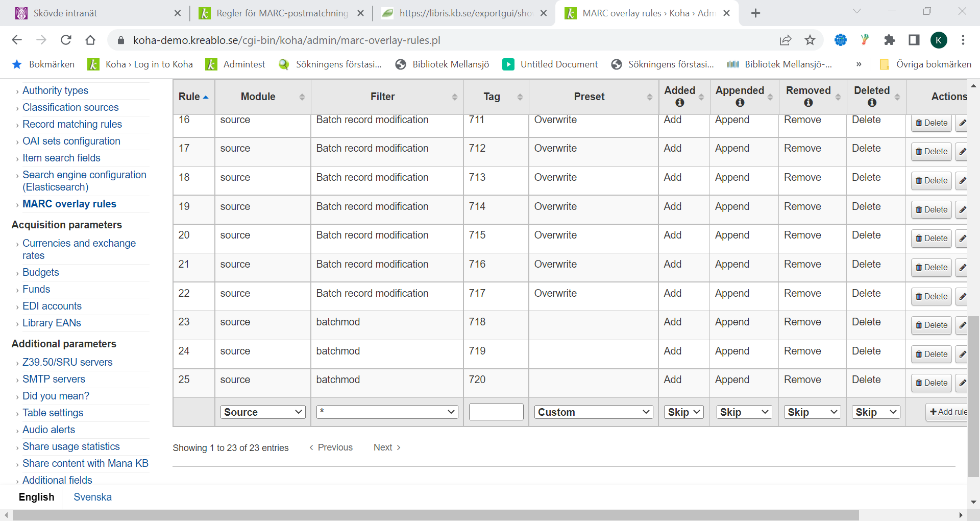Delete rule 20 with tag 715
This screenshot has height=521, width=980.
(931, 239)
